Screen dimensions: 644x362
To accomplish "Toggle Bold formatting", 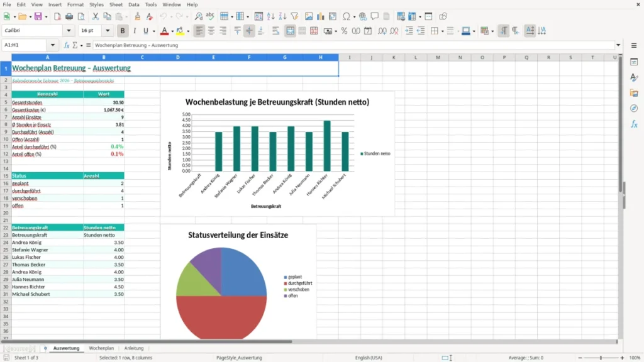I will click(x=123, y=31).
